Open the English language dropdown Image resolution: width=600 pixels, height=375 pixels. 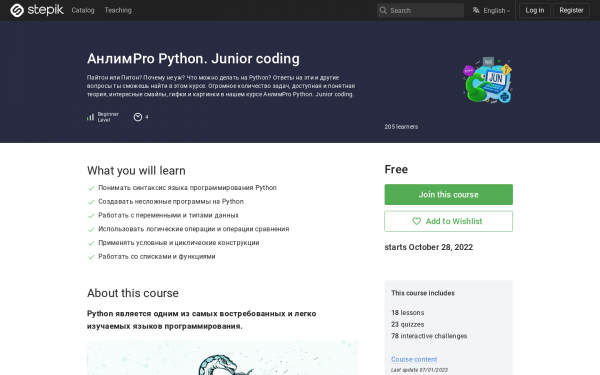[x=491, y=10]
